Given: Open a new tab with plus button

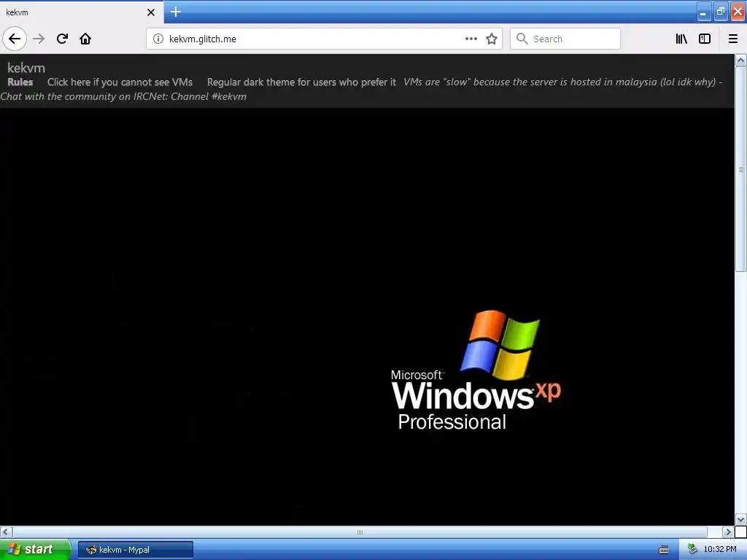Looking at the screenshot, I should coord(175,12).
